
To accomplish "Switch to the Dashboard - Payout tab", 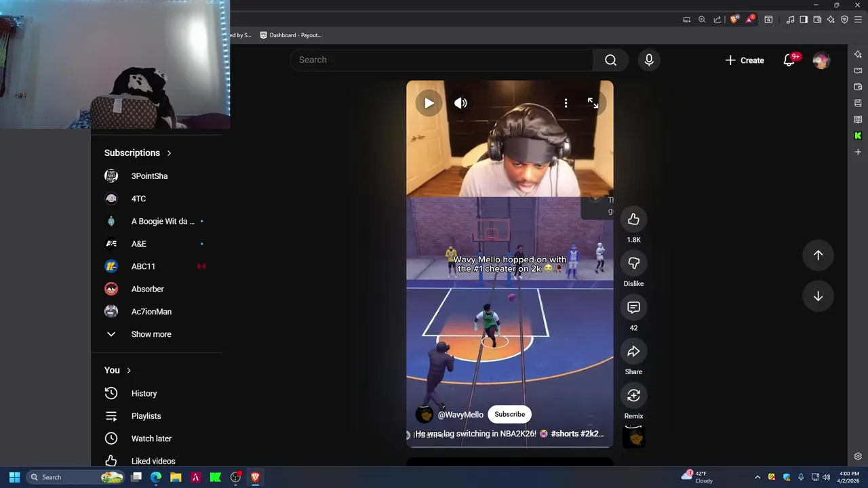I will tap(290, 35).
